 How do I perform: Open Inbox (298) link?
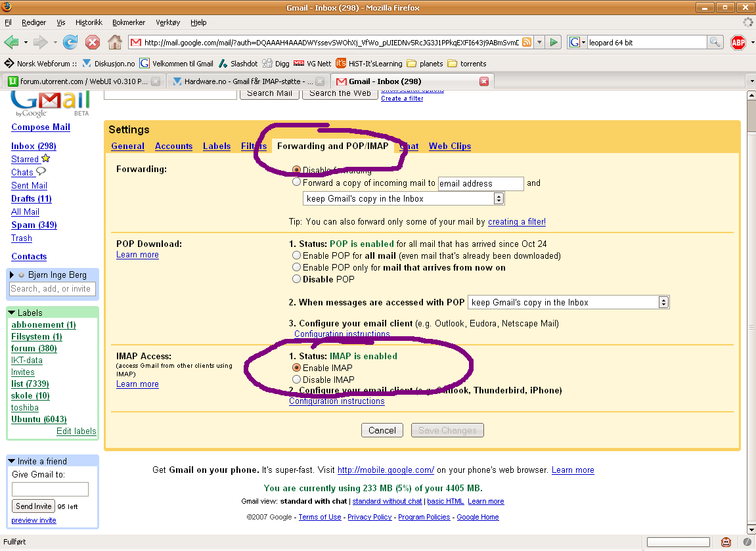pos(33,146)
